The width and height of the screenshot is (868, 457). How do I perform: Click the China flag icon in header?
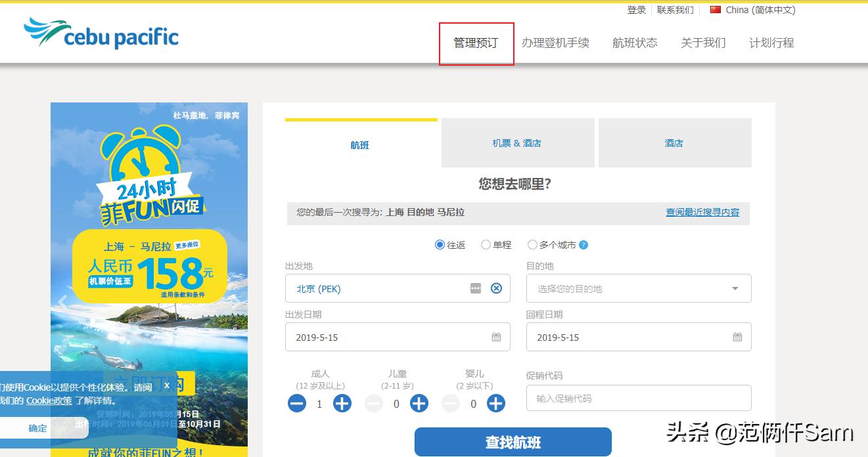[715, 10]
